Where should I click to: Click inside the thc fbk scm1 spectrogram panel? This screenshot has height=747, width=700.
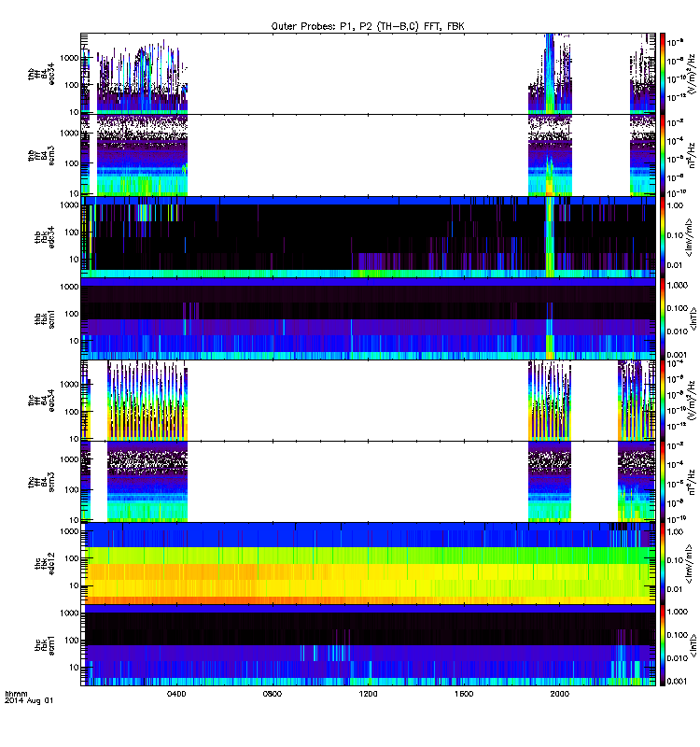click(368, 645)
